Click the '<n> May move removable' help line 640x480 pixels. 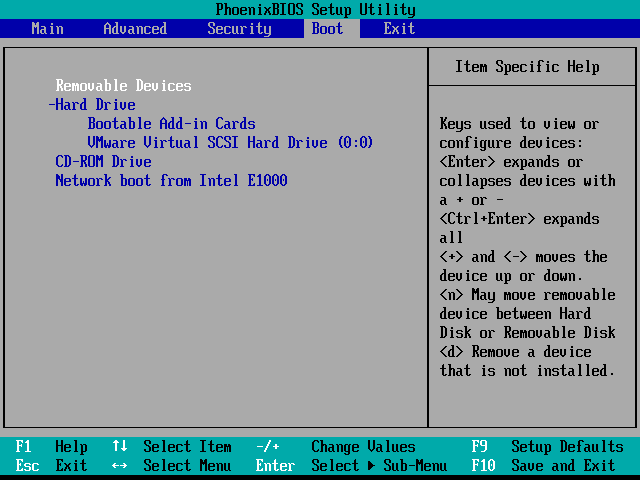[527, 295]
